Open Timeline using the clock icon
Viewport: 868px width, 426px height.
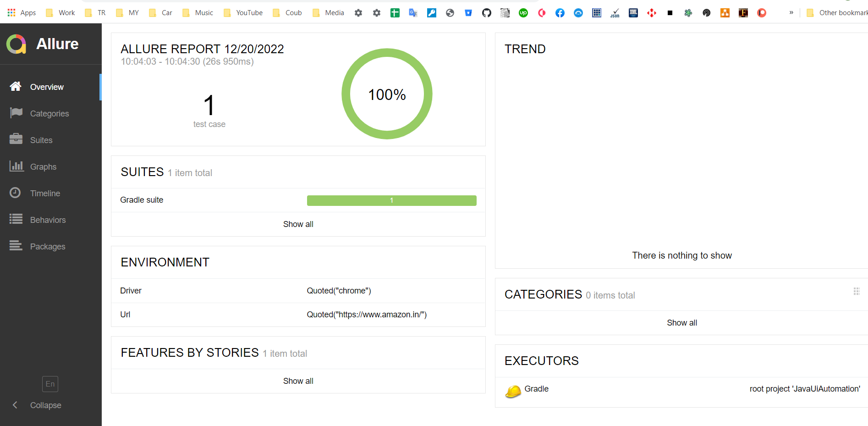tap(16, 193)
